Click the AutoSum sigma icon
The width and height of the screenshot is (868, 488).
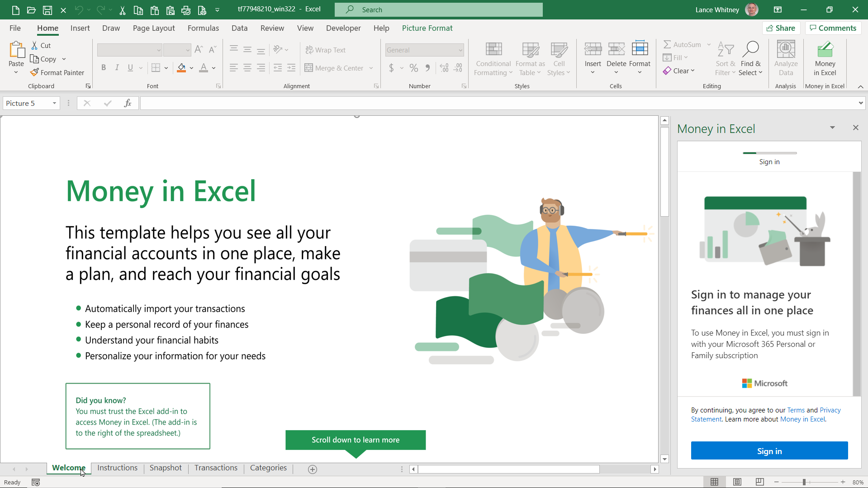click(667, 44)
